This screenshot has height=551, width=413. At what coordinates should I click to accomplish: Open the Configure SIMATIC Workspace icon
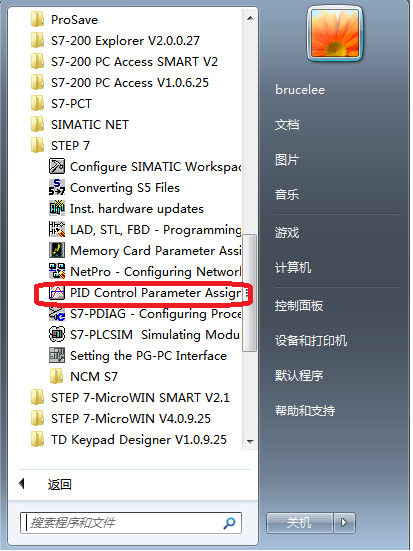57,166
